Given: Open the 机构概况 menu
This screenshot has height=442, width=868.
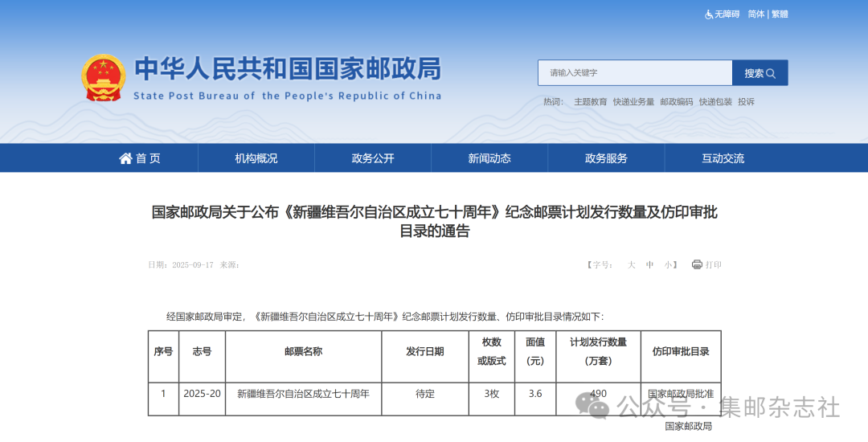Looking at the screenshot, I should pos(256,158).
